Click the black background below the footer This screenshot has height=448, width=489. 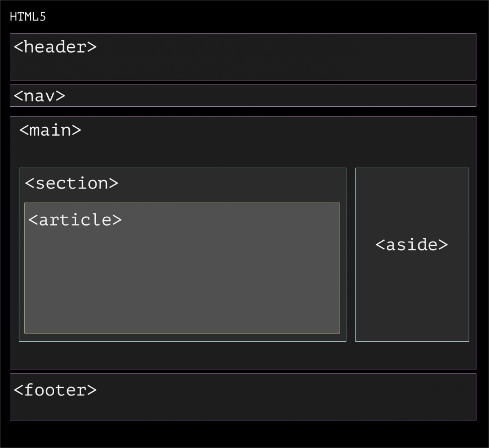(x=244, y=434)
